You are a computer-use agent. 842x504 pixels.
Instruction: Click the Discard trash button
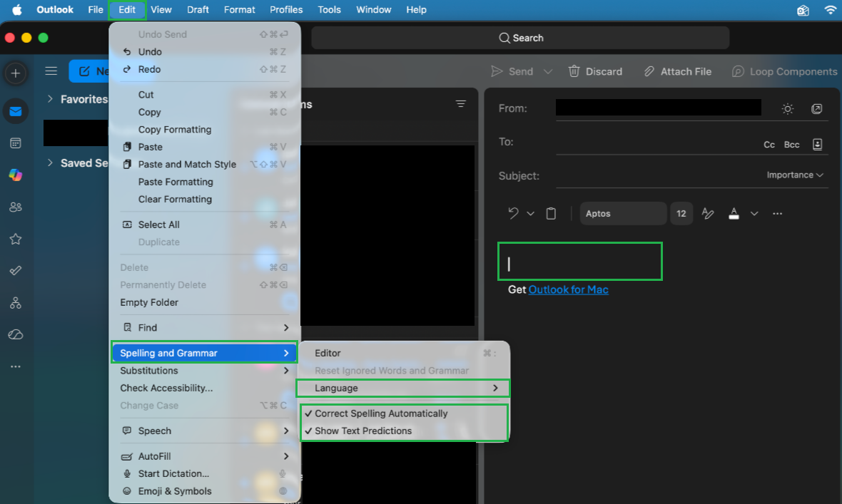pos(596,71)
